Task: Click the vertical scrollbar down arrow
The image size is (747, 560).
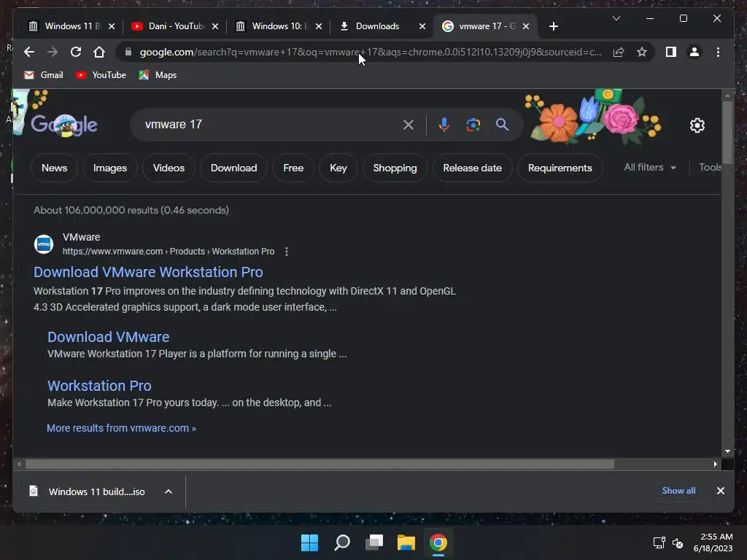Action: click(x=727, y=451)
